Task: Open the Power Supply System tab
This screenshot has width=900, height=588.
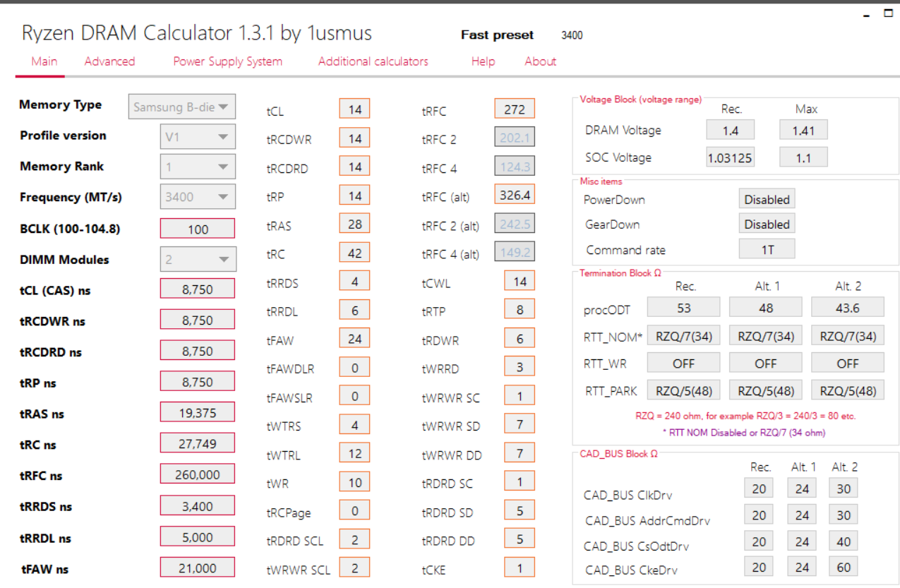Action: point(227,61)
